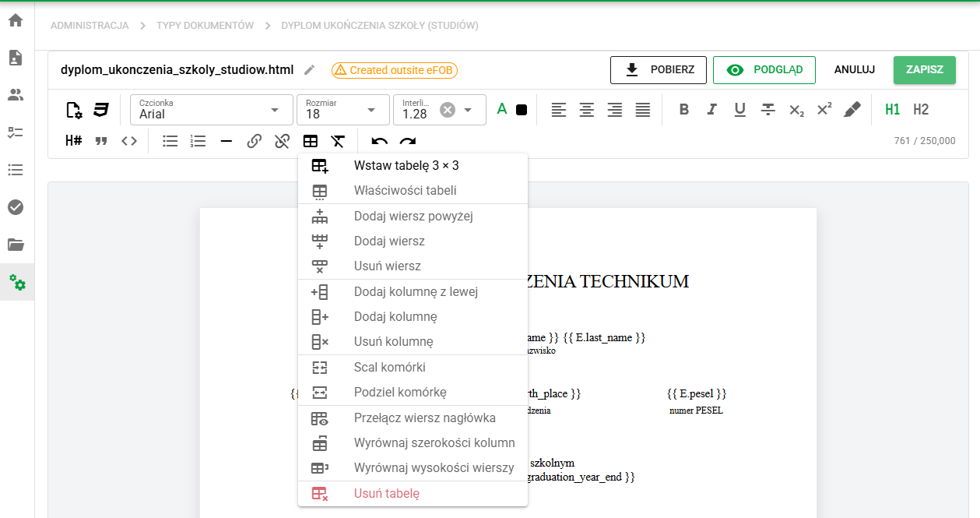Toggle superscript formatting
Viewport: 980px width, 518px height.
(824, 110)
